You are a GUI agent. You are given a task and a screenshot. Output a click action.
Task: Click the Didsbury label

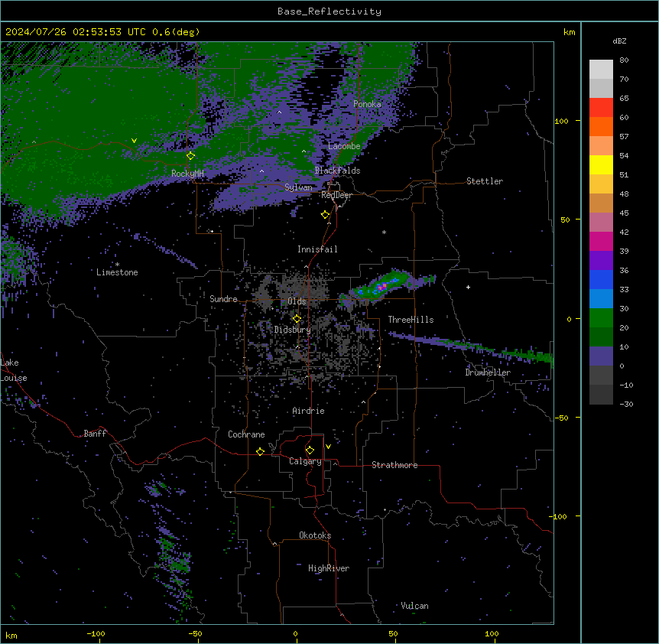(293, 330)
